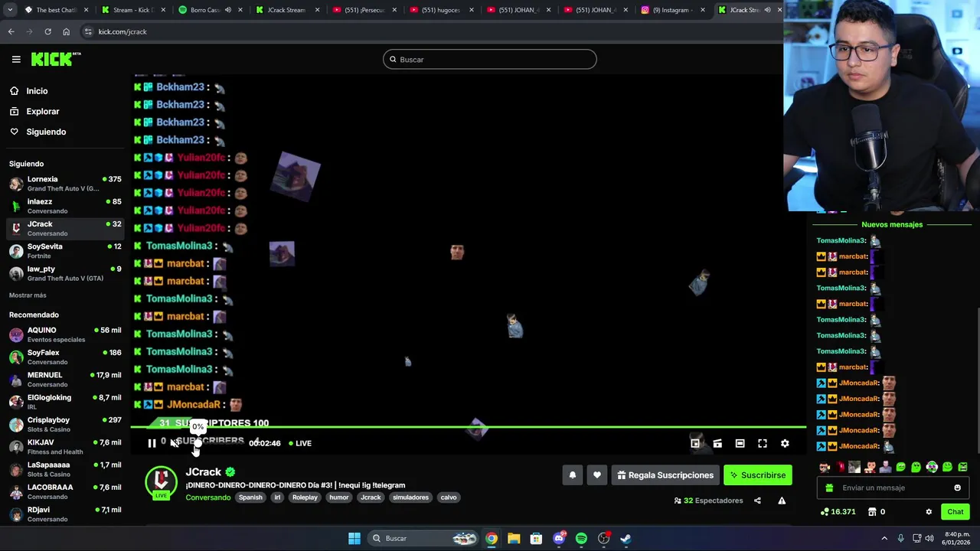Image resolution: width=980 pixels, height=551 pixels.
Task: Jump to Nuevos mensajes in chat
Action: tap(892, 225)
